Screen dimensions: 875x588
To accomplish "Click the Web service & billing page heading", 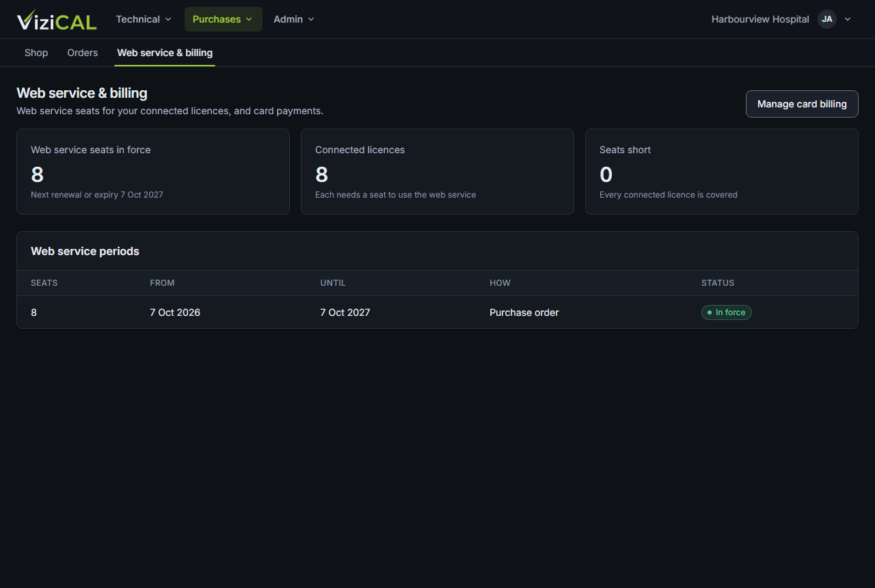I will pyautogui.click(x=82, y=93).
